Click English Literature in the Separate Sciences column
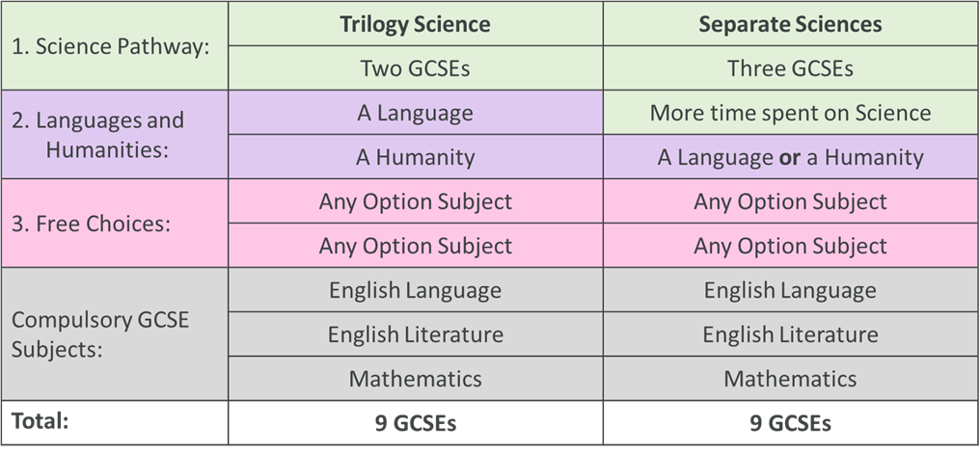The image size is (980, 453). tap(790, 334)
